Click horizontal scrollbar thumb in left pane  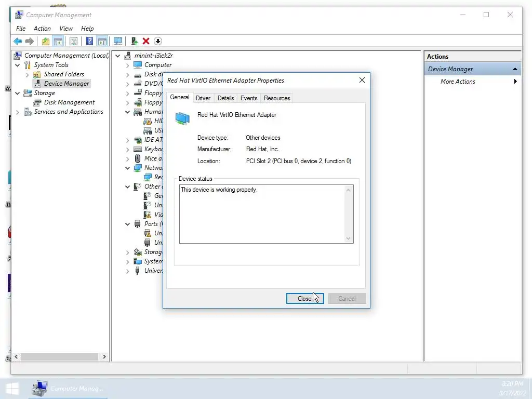[59, 356]
